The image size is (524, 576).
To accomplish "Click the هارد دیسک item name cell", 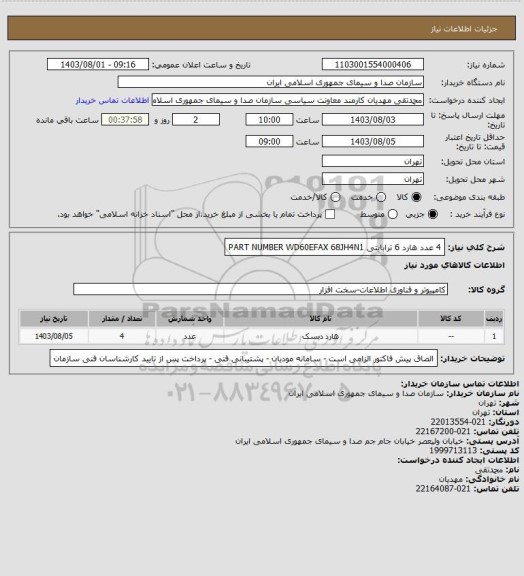I will 320,336.
